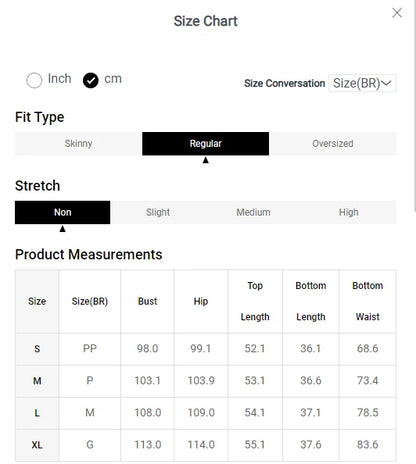The width and height of the screenshot is (416, 464).
Task: Select the Medium stretch option
Action: coord(253,212)
